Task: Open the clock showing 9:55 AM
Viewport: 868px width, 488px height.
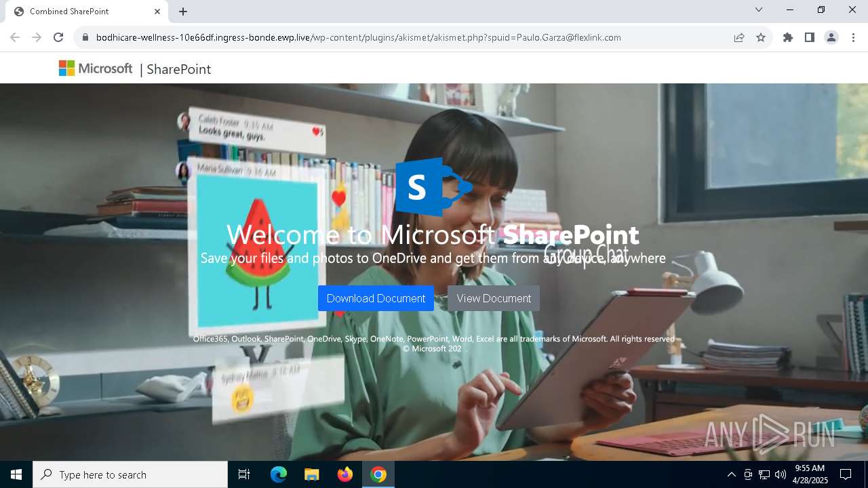Action: 810,474
